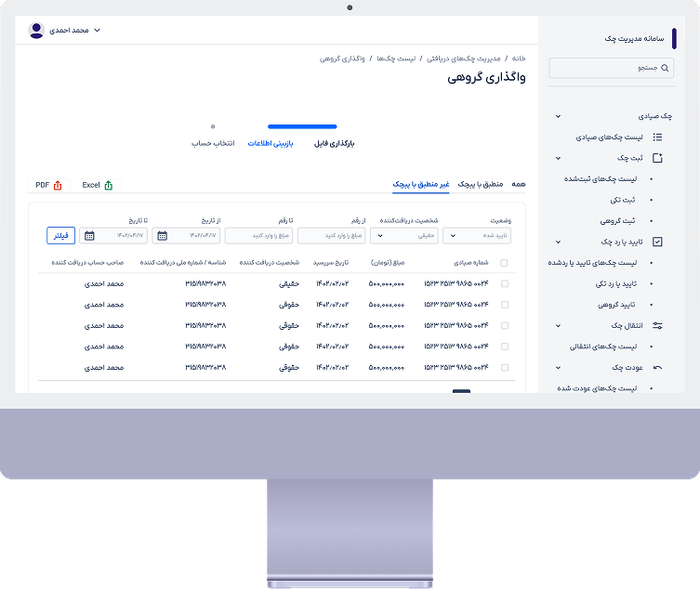Click the search magnifier icon in the sidebar
This screenshot has width=700, height=589.
[665, 69]
